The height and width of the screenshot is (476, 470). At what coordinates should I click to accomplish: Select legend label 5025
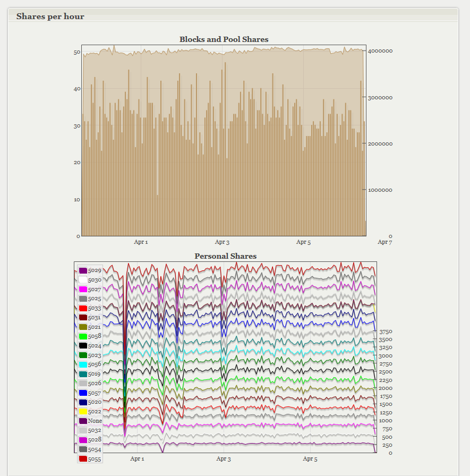[95, 299]
